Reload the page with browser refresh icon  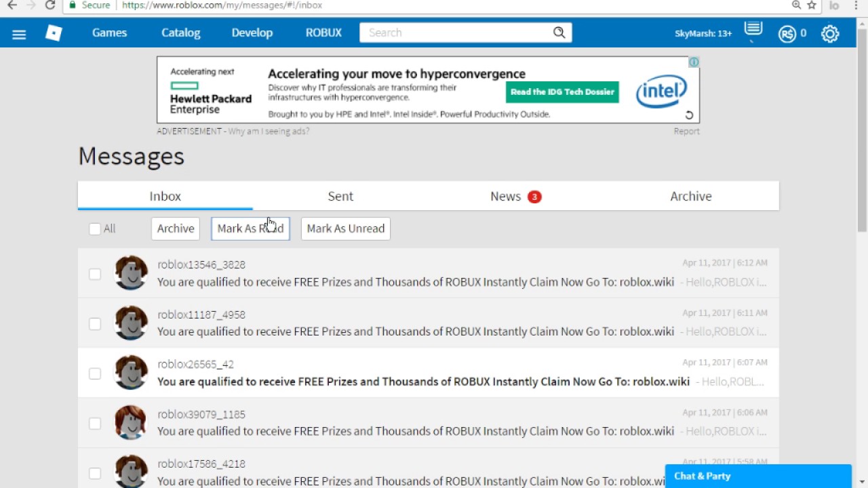50,5
